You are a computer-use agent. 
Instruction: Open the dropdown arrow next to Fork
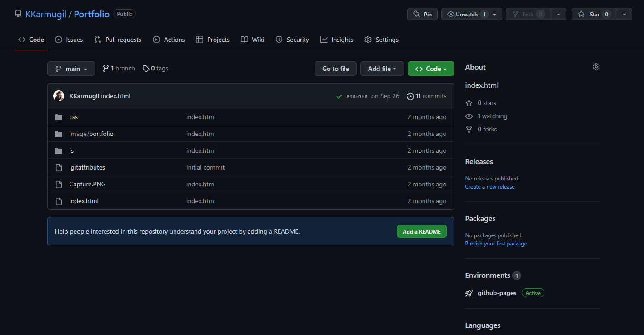tap(559, 14)
